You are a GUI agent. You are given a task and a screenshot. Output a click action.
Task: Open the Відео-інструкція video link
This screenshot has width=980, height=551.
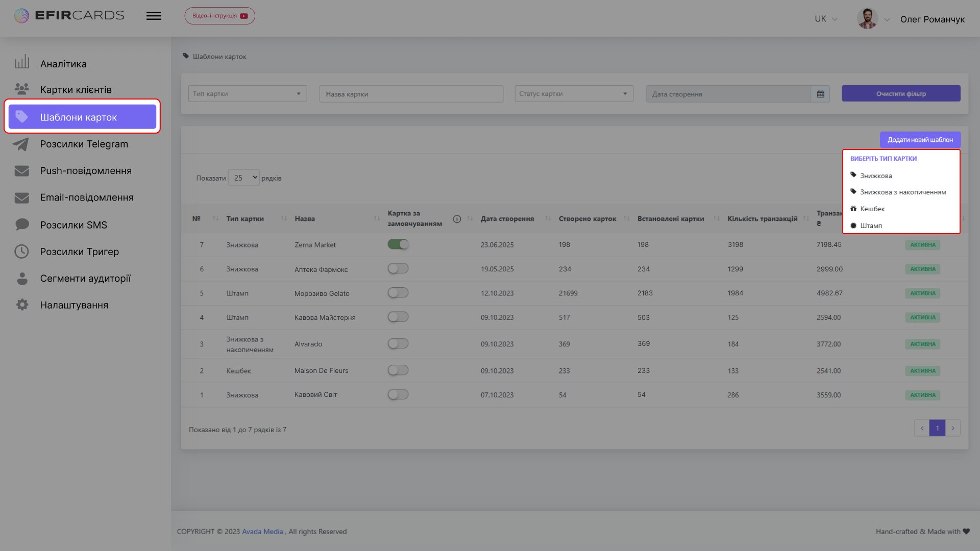[x=219, y=16]
